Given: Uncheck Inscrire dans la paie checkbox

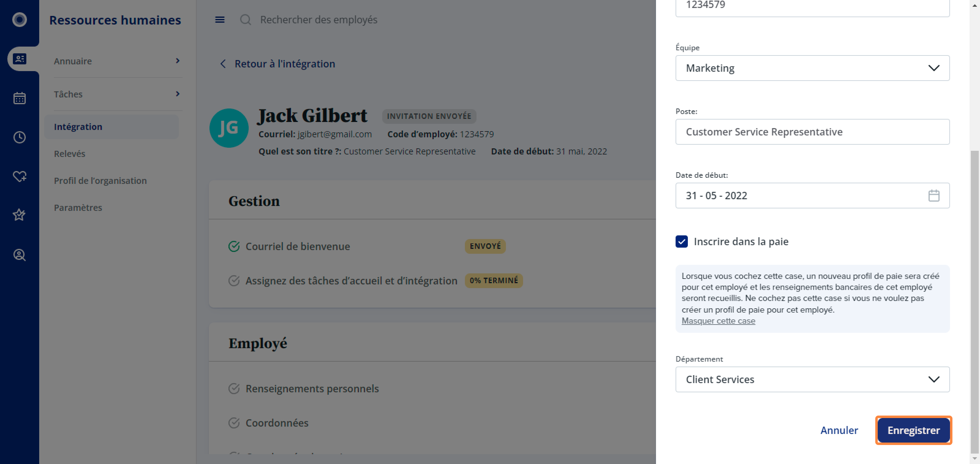Looking at the screenshot, I should [x=681, y=241].
